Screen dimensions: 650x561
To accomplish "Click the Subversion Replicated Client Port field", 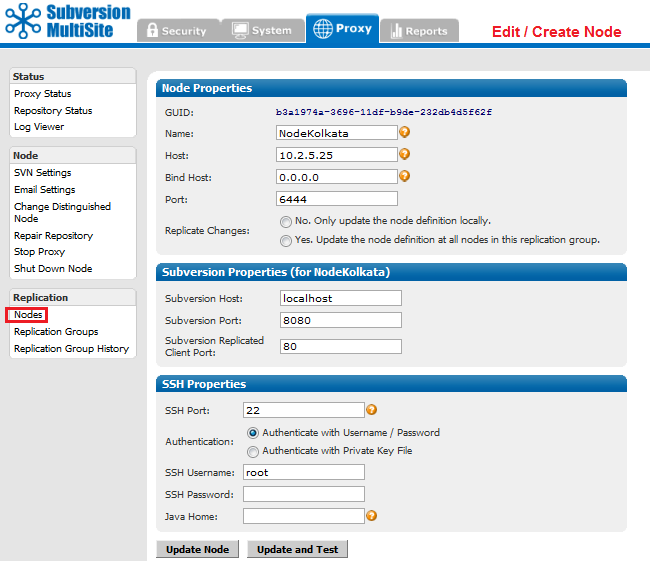I will point(341,346).
